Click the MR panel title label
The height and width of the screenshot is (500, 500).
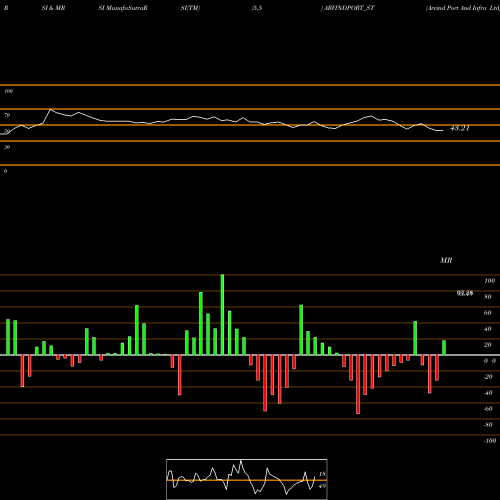point(446,260)
